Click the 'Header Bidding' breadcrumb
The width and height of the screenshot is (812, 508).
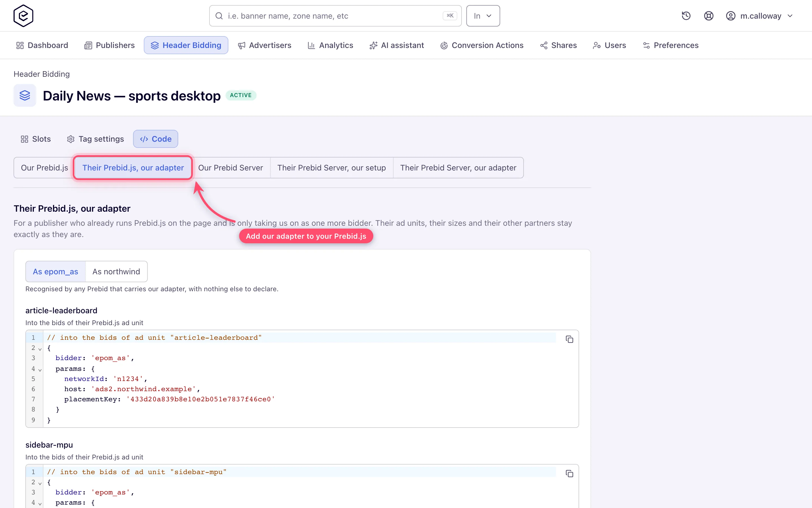click(x=42, y=74)
